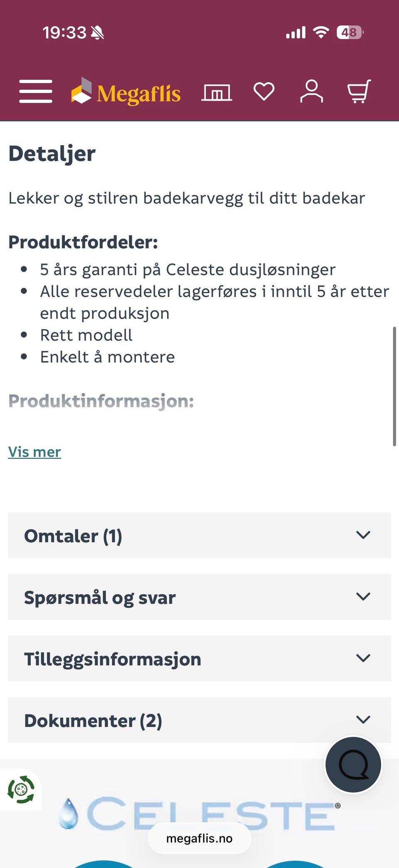
Task: Click the Vis mer link
Action: (x=34, y=451)
